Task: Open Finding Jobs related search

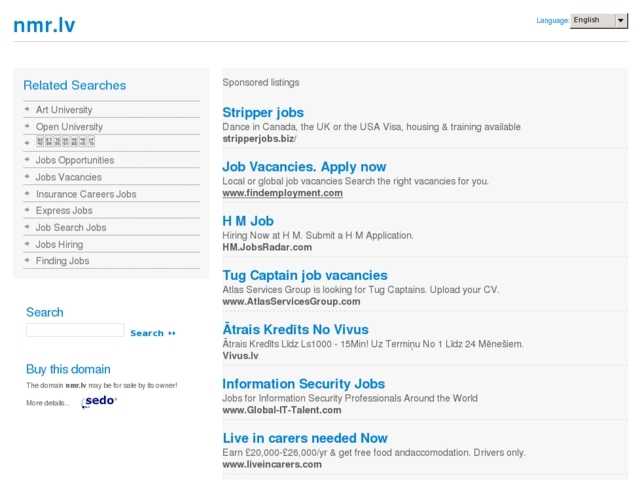Action: [x=62, y=261]
